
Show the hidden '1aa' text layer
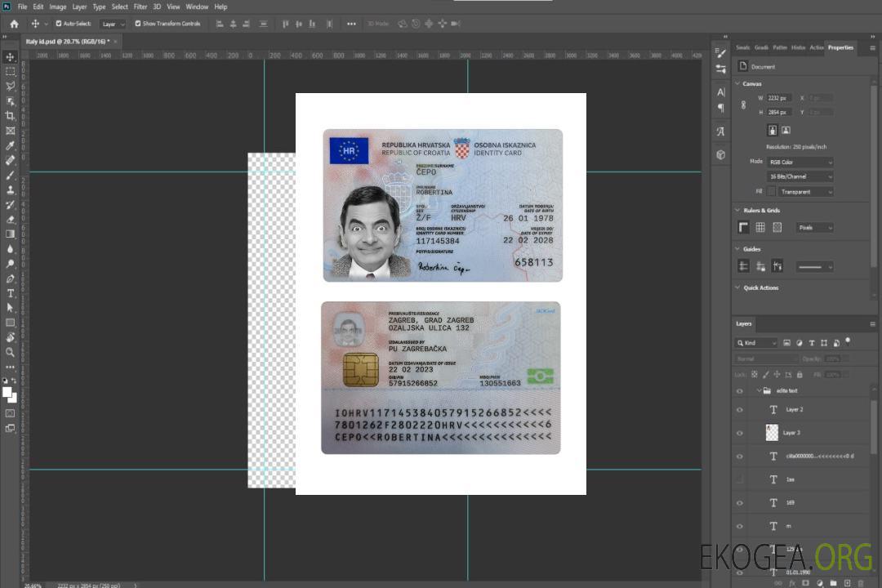(x=740, y=480)
